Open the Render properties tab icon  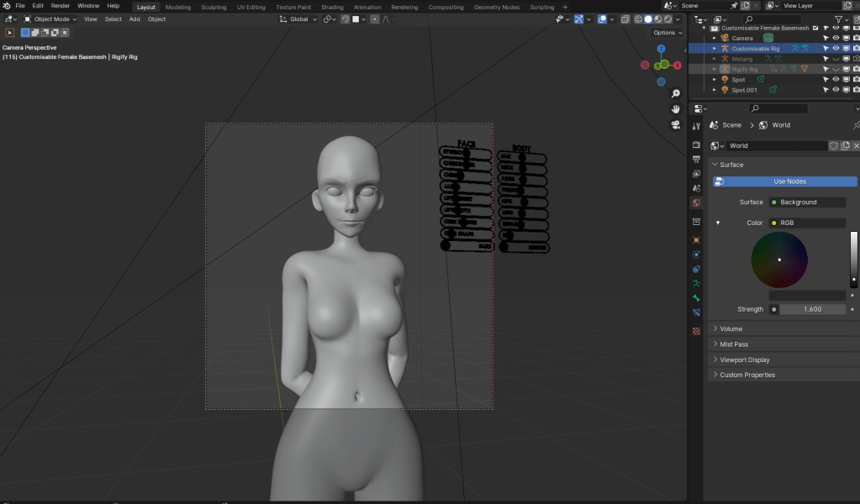coord(696,143)
